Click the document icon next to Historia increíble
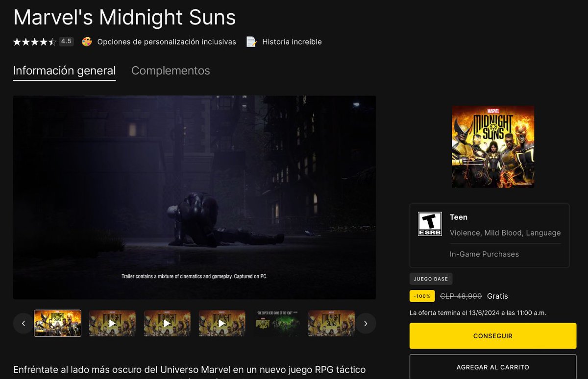Screen dimensions: 588x379 [x=251, y=42]
